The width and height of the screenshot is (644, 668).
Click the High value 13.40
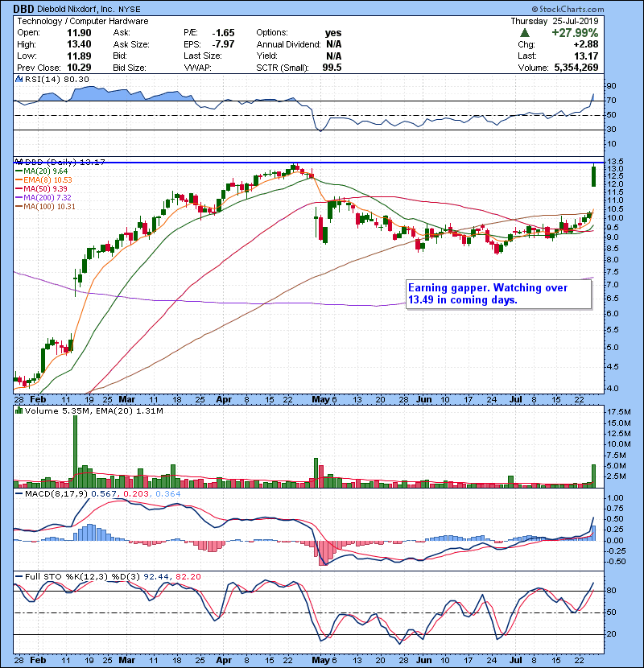79,44
